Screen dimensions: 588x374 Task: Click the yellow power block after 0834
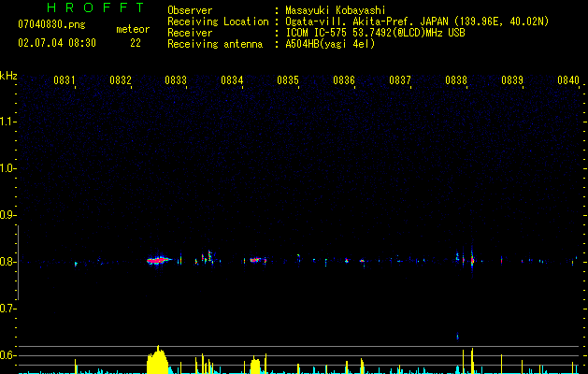[x=255, y=366]
